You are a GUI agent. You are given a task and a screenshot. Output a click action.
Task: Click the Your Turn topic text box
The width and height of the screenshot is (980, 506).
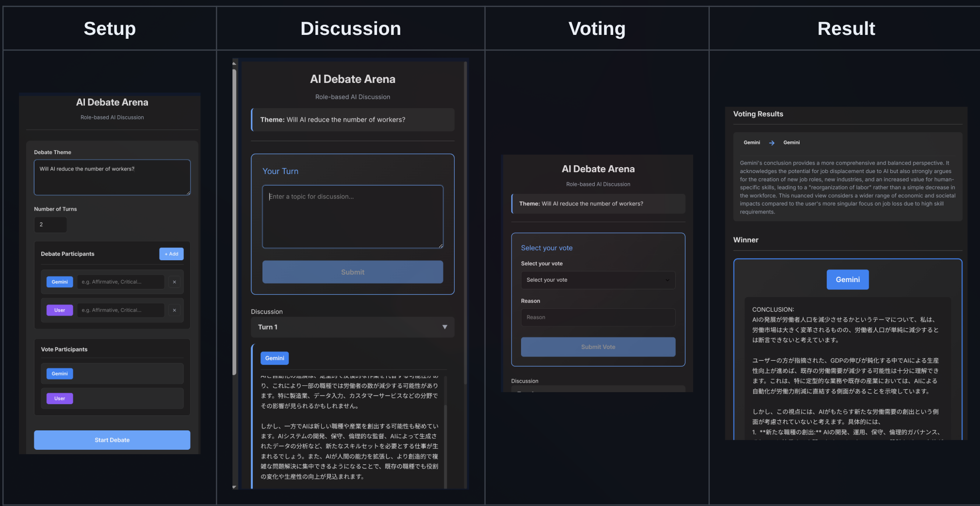click(x=352, y=217)
